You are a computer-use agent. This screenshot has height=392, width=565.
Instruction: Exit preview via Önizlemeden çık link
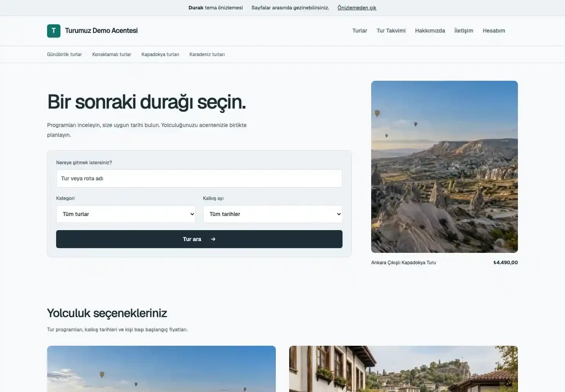357,8
